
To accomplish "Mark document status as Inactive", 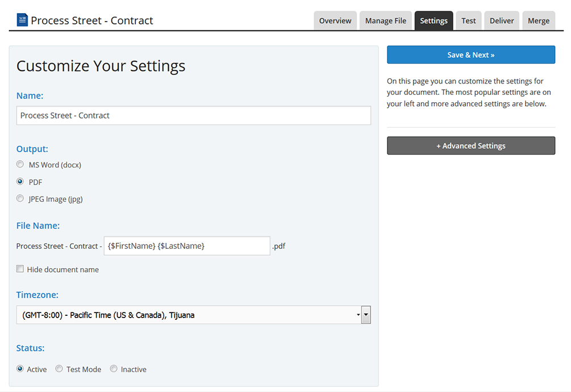I will (114, 369).
